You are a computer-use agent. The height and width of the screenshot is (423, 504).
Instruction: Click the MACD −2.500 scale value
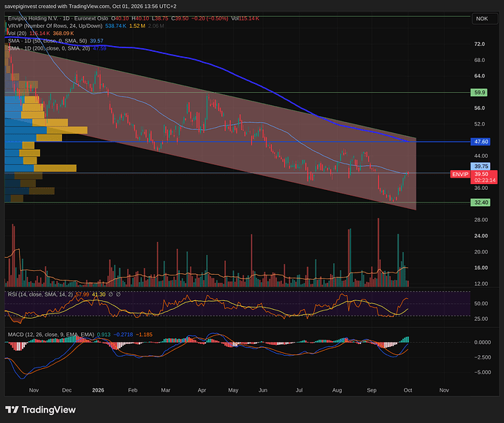point(482,357)
